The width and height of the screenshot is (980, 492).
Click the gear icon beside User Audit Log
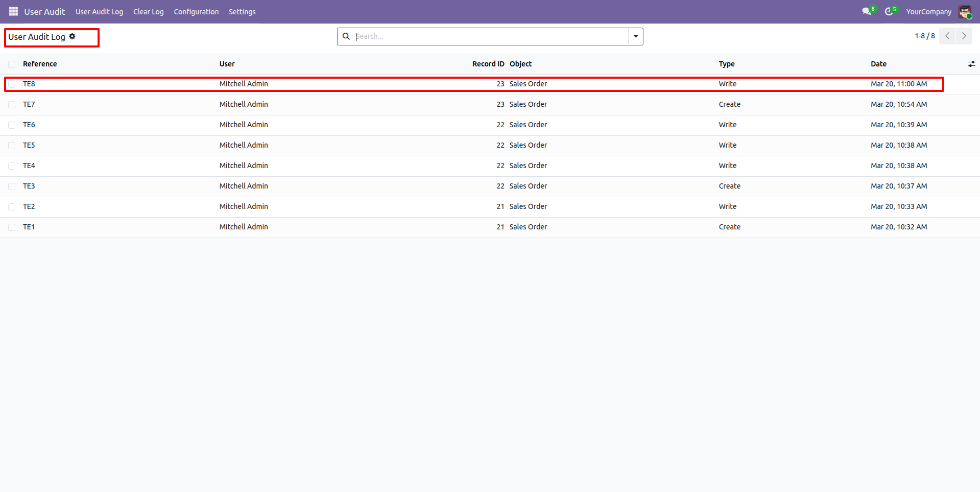pos(73,36)
